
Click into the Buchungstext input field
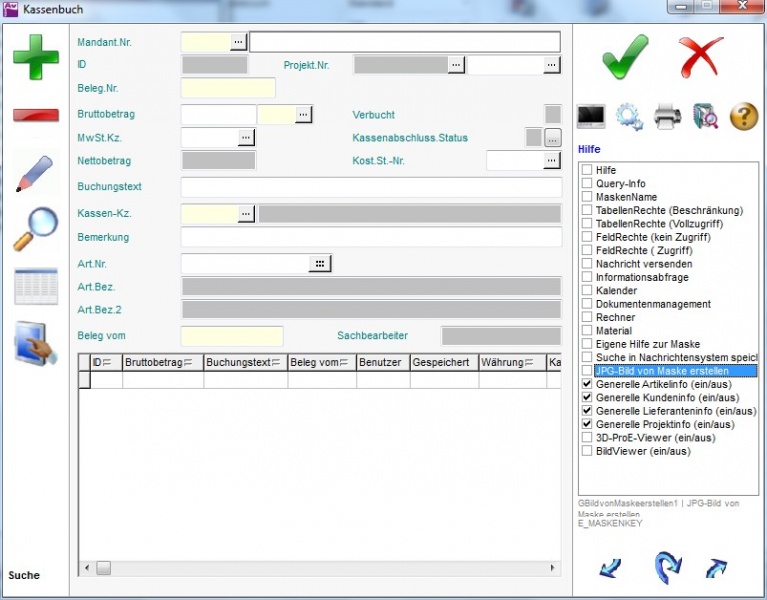370,188
